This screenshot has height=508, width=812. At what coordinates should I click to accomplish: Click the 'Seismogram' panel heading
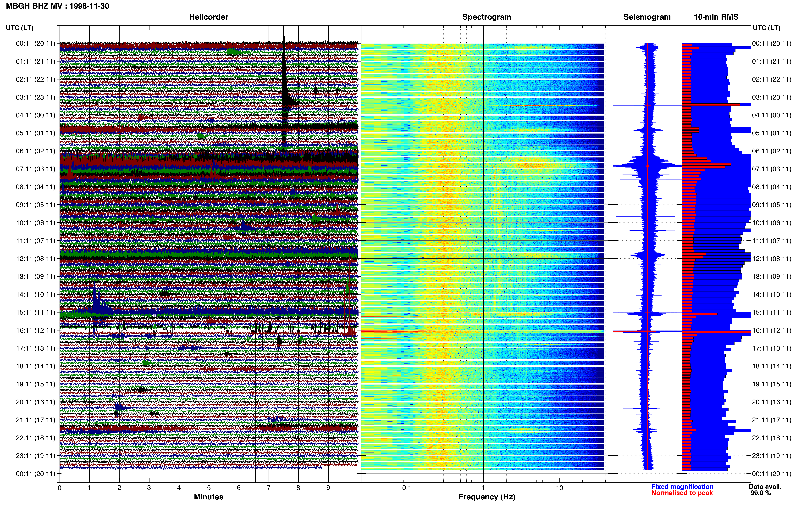point(647,17)
